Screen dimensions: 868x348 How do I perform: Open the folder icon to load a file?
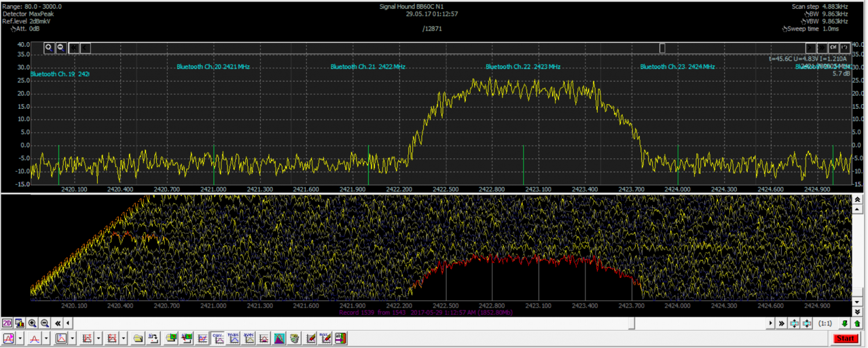point(138,338)
